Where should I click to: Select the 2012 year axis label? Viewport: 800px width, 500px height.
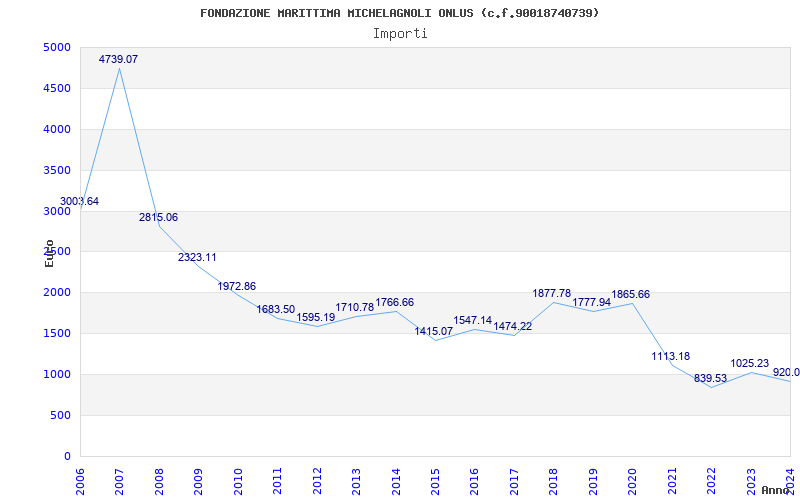point(317,483)
